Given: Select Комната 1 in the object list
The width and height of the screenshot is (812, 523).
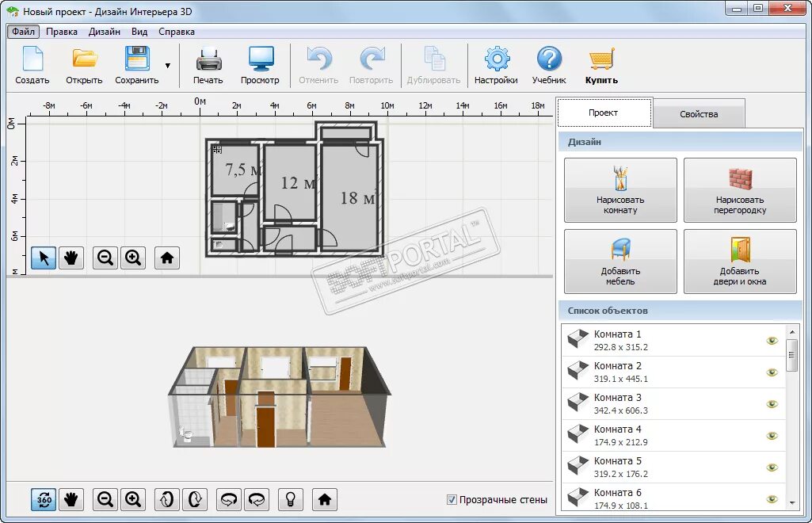Looking at the screenshot, I should click(x=673, y=340).
